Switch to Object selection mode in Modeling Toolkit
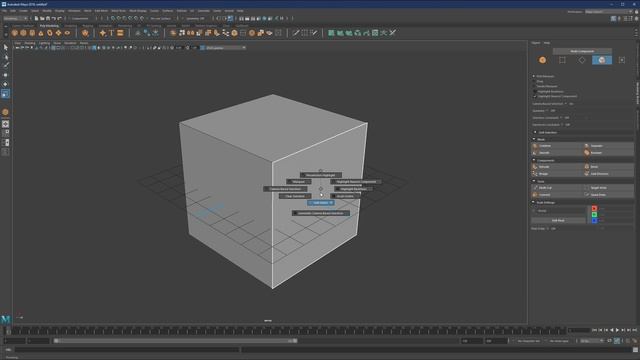This screenshot has height=360, width=640. pyautogui.click(x=542, y=60)
